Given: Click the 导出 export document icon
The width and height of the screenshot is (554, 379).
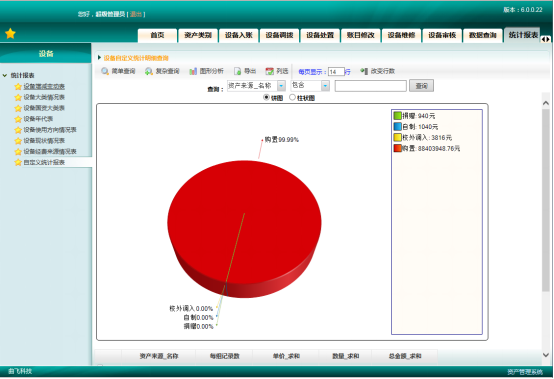Looking at the screenshot, I should tap(238, 71).
